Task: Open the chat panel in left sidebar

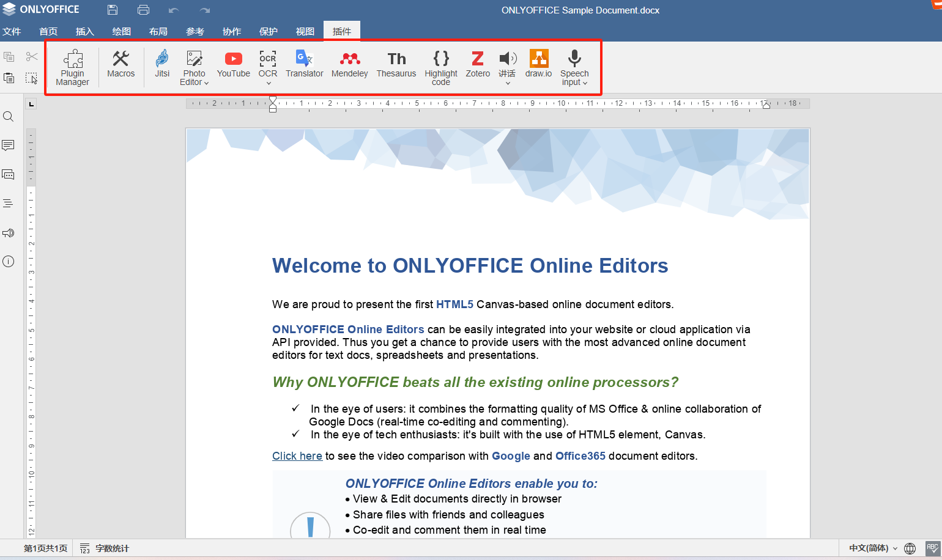Action: pos(9,175)
